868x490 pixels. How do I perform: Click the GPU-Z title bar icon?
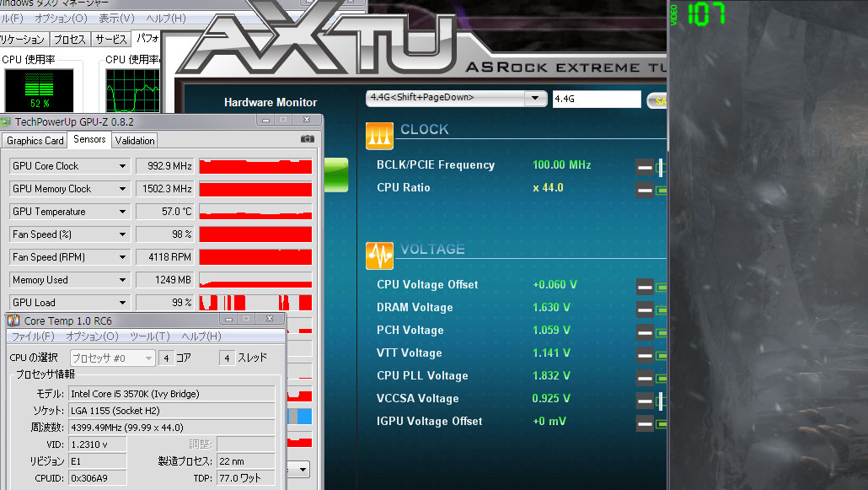tap(6, 121)
